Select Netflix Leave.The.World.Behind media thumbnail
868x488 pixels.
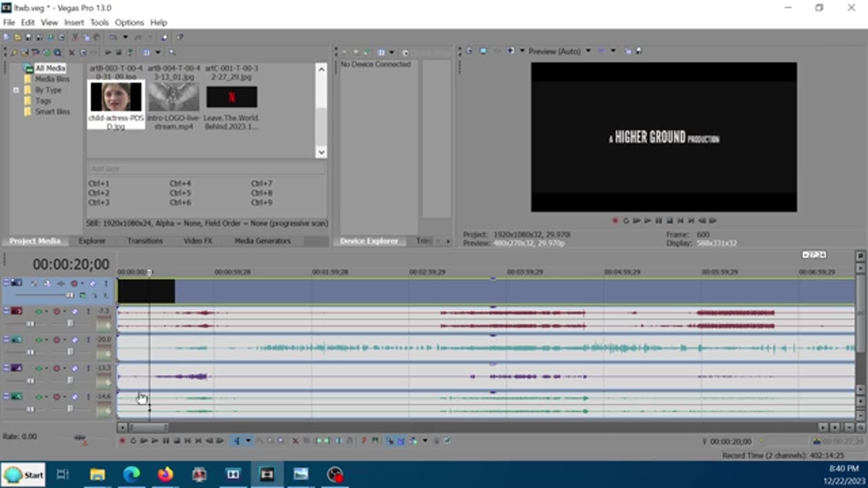(x=231, y=97)
